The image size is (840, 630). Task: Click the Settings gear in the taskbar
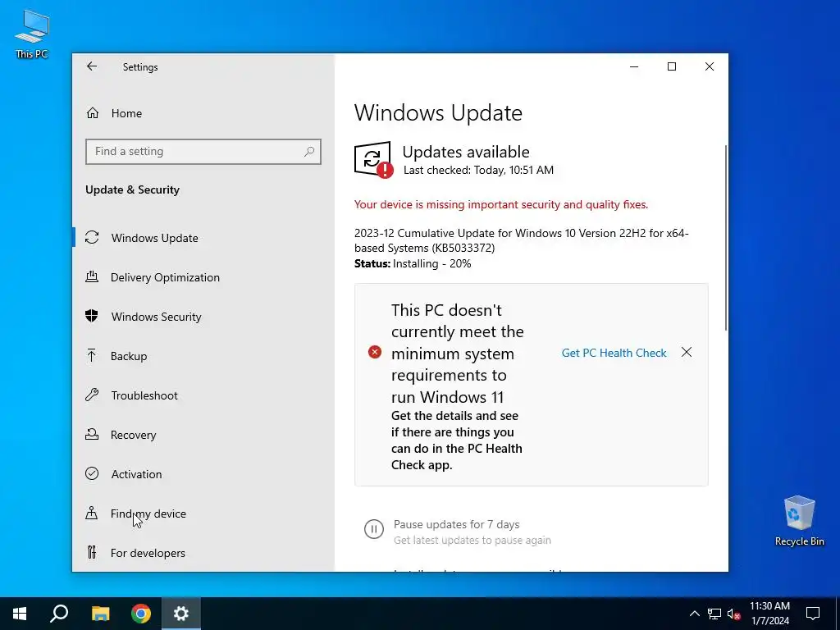coord(181,614)
